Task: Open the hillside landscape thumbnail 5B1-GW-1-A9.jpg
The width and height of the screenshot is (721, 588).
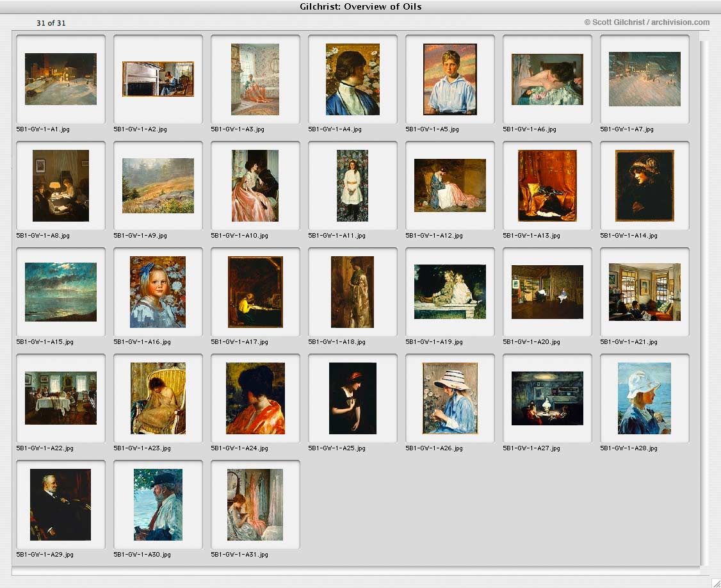Action: (158, 185)
